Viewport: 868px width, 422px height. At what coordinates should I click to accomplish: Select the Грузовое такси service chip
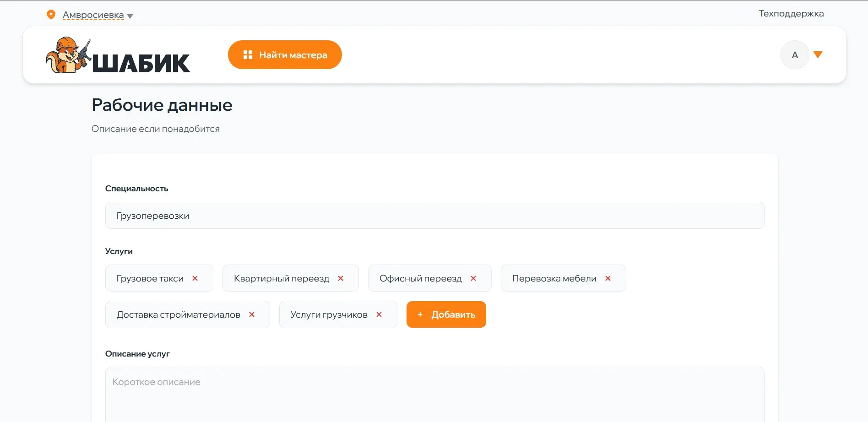point(150,278)
